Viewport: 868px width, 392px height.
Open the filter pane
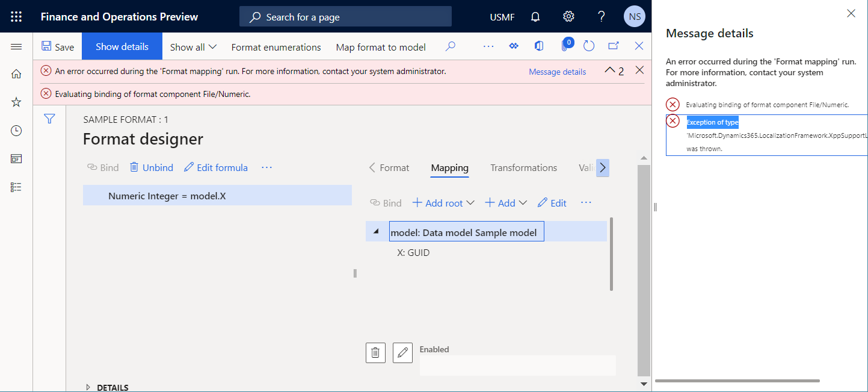click(49, 119)
